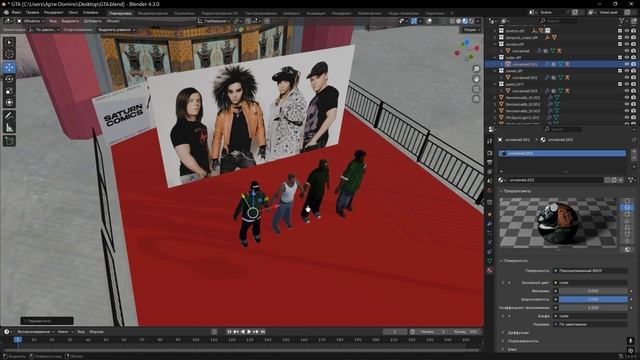Uncheck exclude checkbox for smoke.dff collection
640x360 pixels.
tap(620, 44)
